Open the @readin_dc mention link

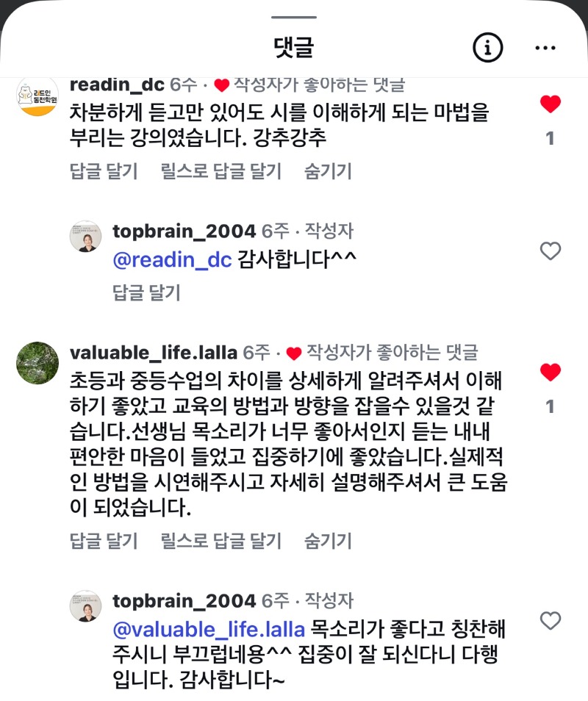pyautogui.click(x=172, y=260)
